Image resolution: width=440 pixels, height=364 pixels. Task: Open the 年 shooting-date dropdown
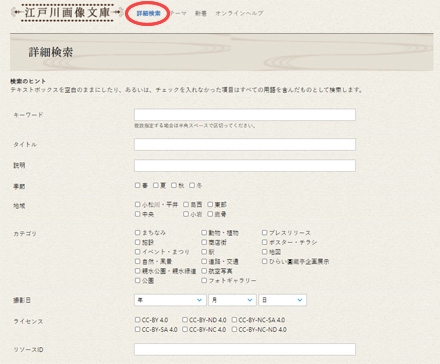coord(170,300)
